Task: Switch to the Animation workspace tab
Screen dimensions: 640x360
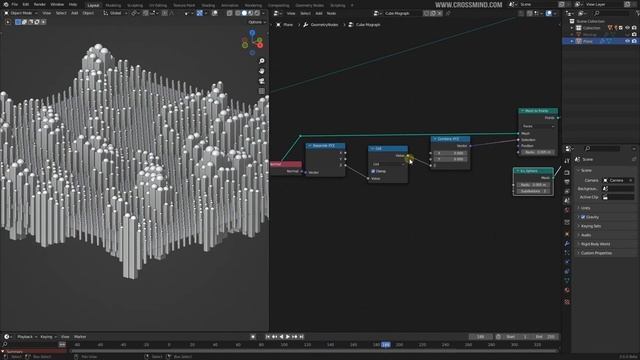Action: pos(230,5)
